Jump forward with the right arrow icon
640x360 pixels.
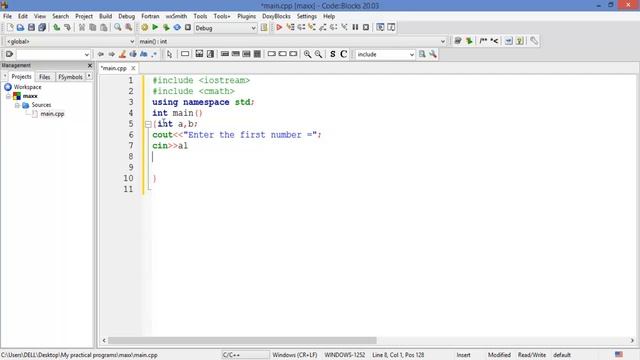point(111,54)
